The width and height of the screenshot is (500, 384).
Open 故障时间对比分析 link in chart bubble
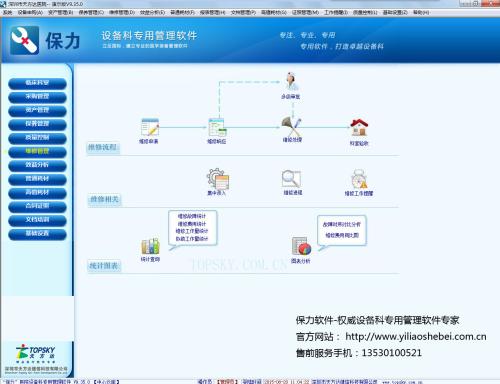342,224
